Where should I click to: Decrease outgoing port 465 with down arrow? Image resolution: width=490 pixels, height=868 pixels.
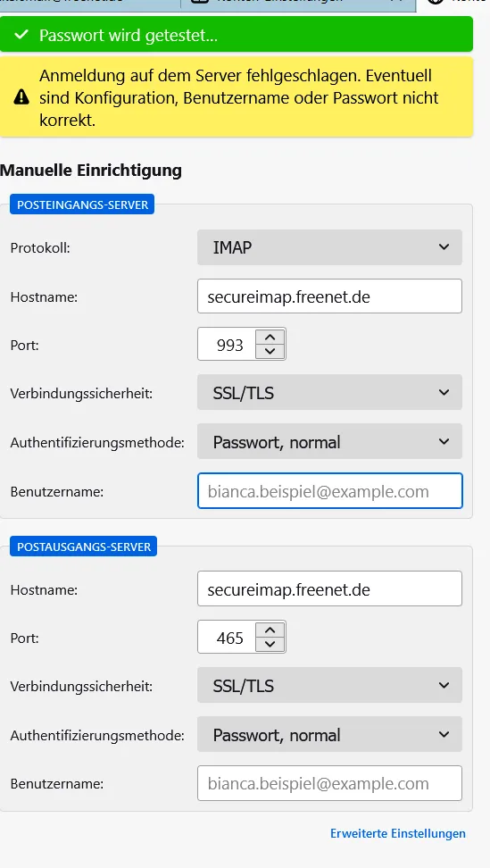click(x=270, y=644)
